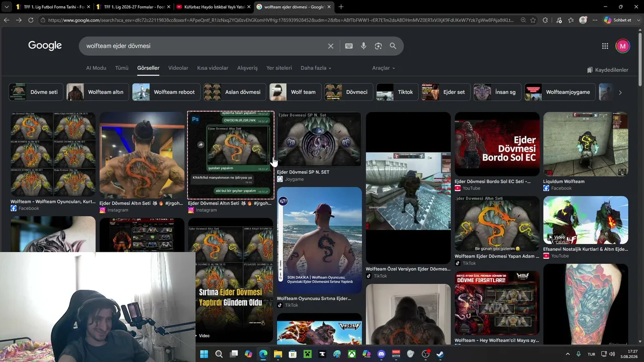Open the 'Kaydedilenler' saved items link
The width and height of the screenshot is (644, 362).
pyautogui.click(x=608, y=70)
